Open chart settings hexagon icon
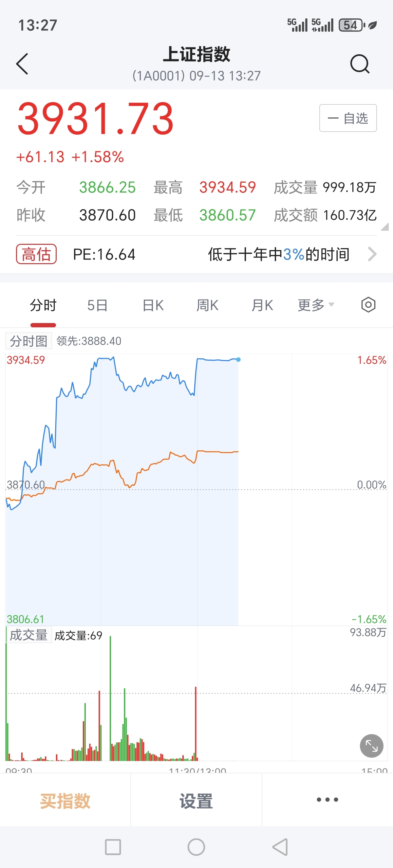This screenshot has height=868, width=393. click(x=368, y=305)
